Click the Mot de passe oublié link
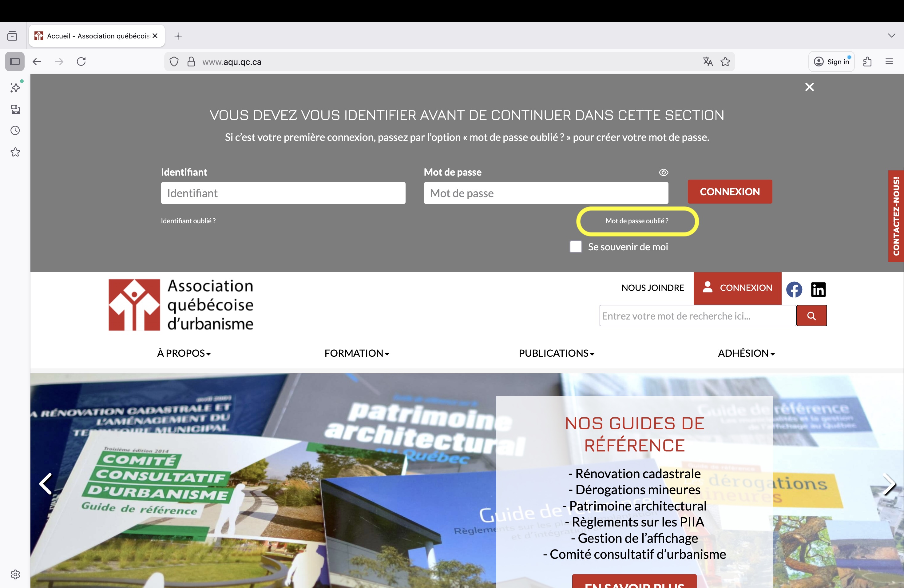The image size is (904, 588). tap(636, 221)
